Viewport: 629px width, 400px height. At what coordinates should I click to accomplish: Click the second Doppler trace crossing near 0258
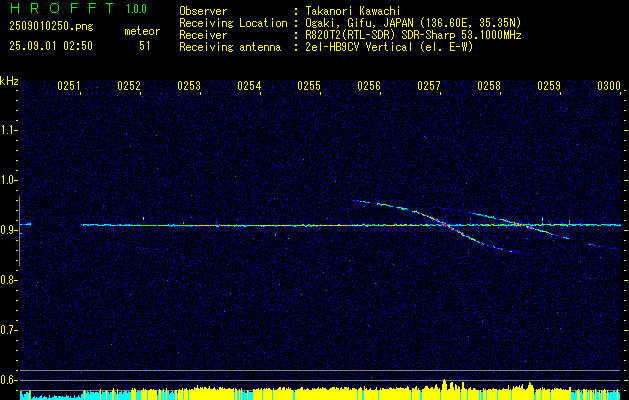(519, 225)
